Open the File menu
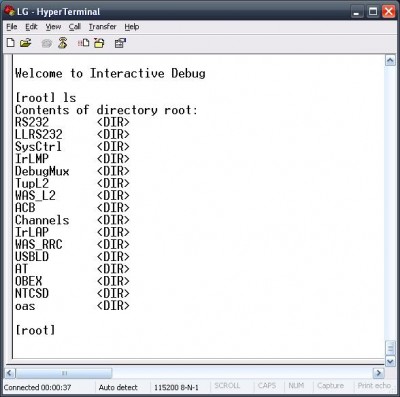Screen dimensions: 400x397 click(x=12, y=27)
